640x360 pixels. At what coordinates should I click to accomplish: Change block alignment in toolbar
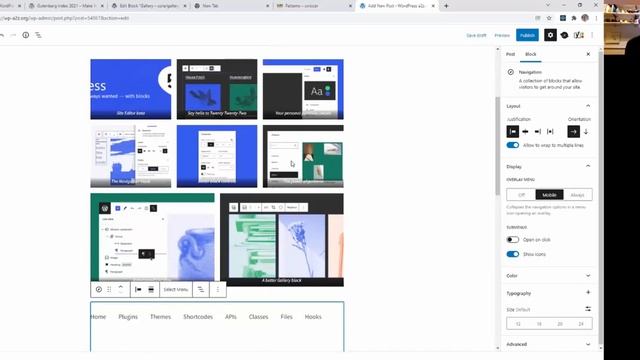point(151,289)
